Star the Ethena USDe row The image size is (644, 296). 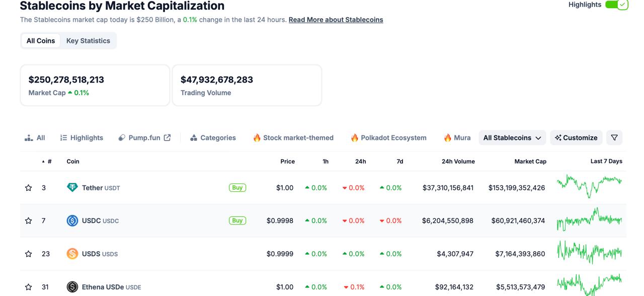coord(29,287)
